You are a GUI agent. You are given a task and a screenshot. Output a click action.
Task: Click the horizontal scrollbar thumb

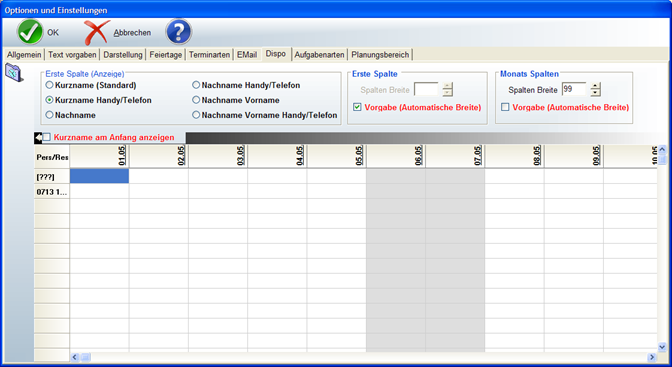click(x=85, y=357)
